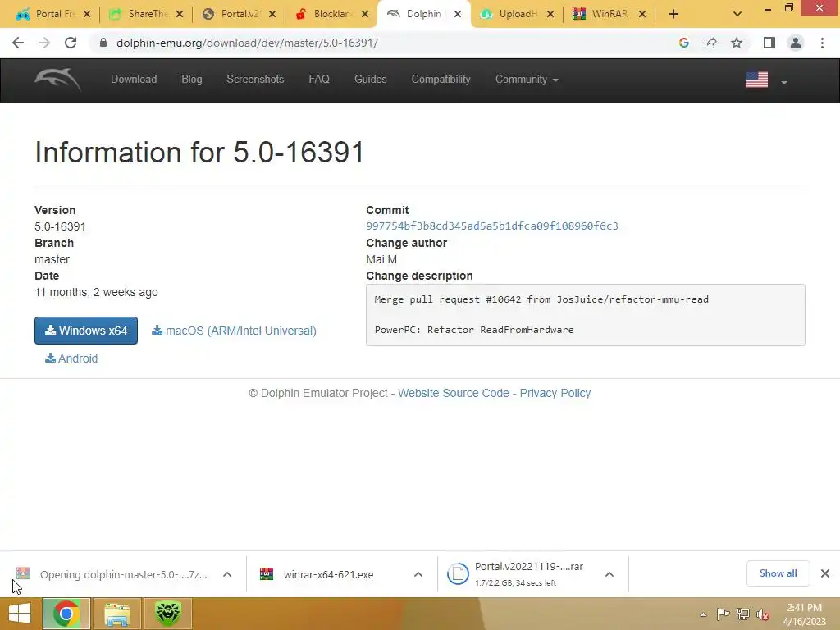840x630 pixels.
Task: Open the Google icon in the address bar
Action: [683, 43]
